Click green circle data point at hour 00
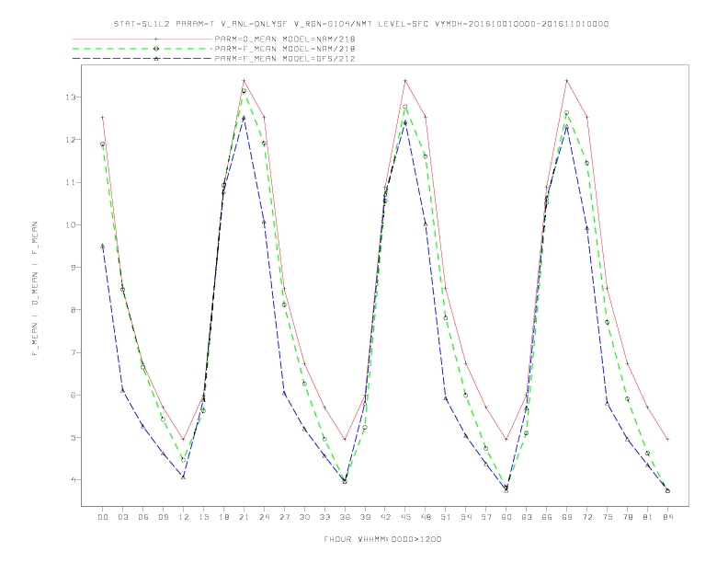The height and width of the screenshot is (563, 728). click(x=103, y=144)
